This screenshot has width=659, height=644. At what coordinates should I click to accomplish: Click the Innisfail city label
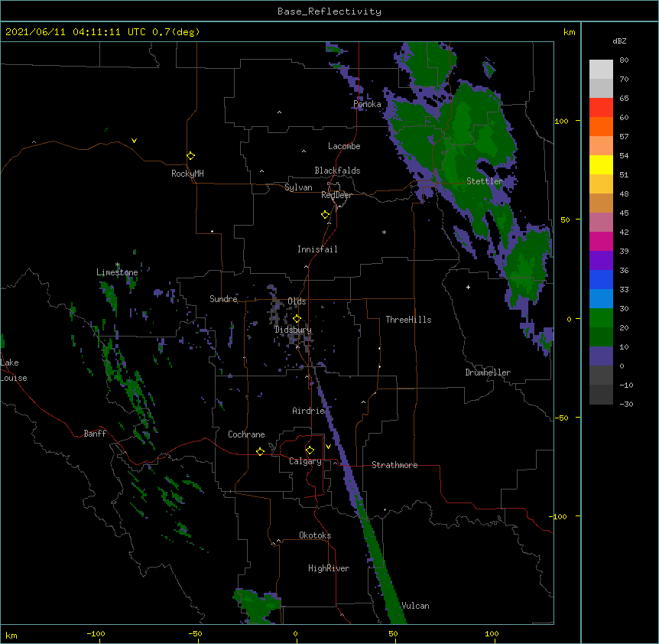click(x=317, y=249)
